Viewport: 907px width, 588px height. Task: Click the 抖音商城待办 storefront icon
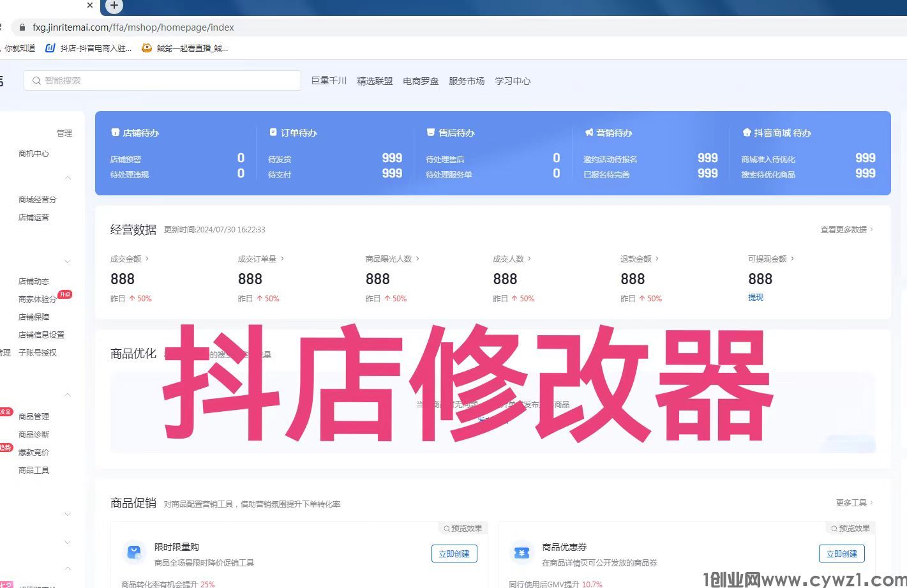(x=747, y=132)
